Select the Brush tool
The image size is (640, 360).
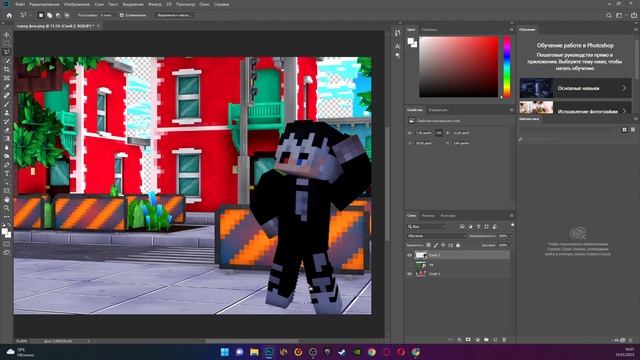coord(7,104)
